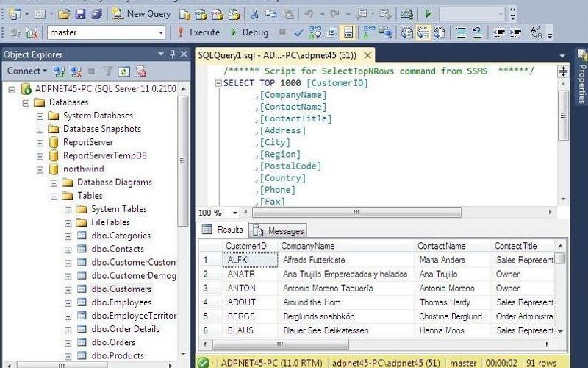Screen dimensions: 588x368
Task: Click the Disconnect icon in Object Explorer
Action: (x=75, y=71)
